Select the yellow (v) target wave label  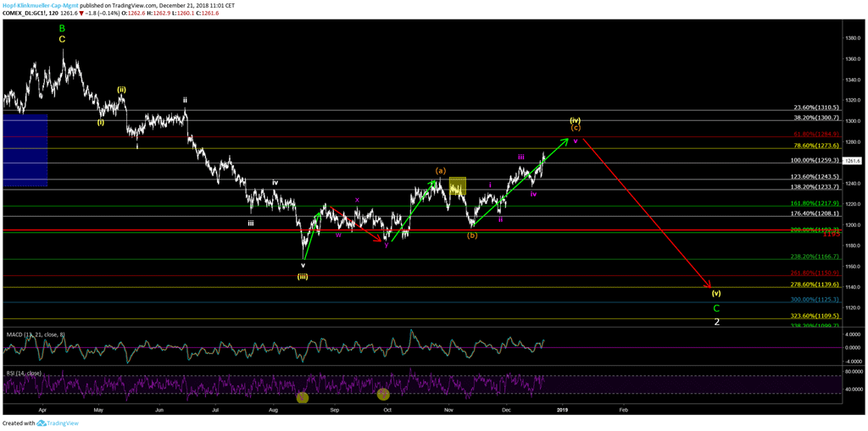tap(716, 293)
